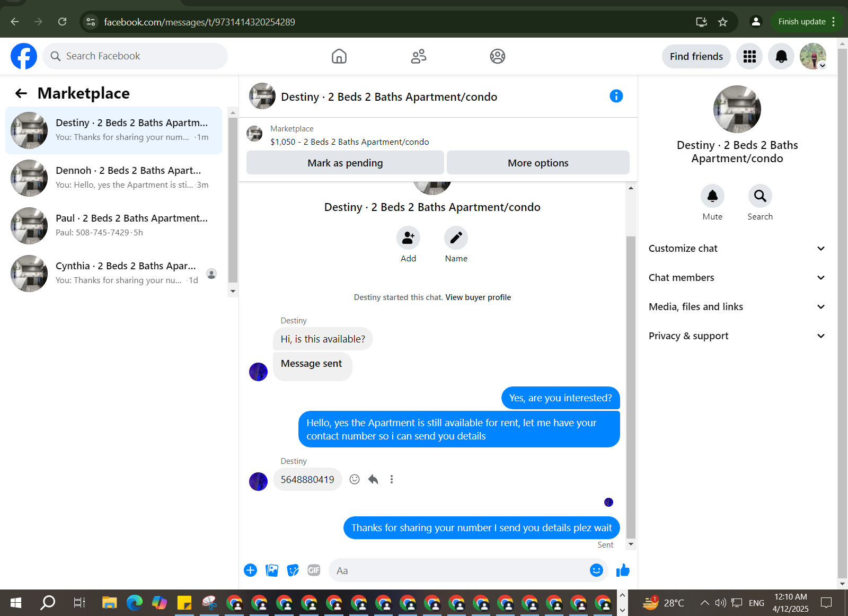This screenshot has height=616, width=848.
Task: Open the Dennoh conversation in the list
Action: (113, 178)
